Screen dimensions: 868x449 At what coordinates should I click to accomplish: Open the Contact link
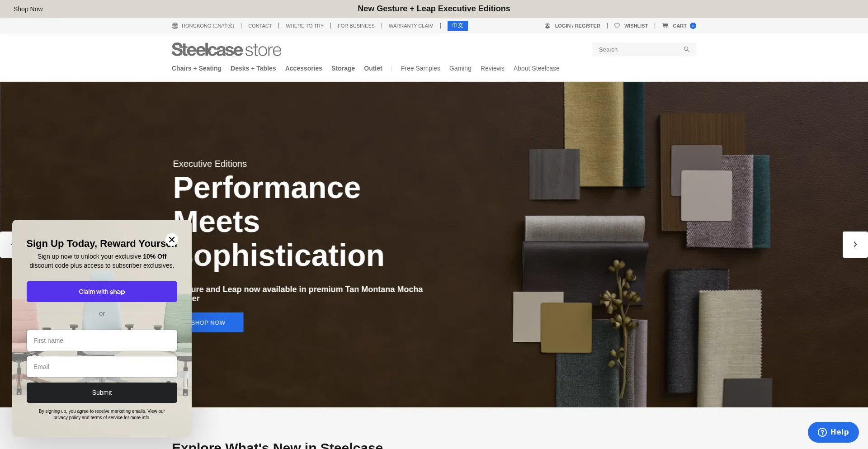coord(260,26)
